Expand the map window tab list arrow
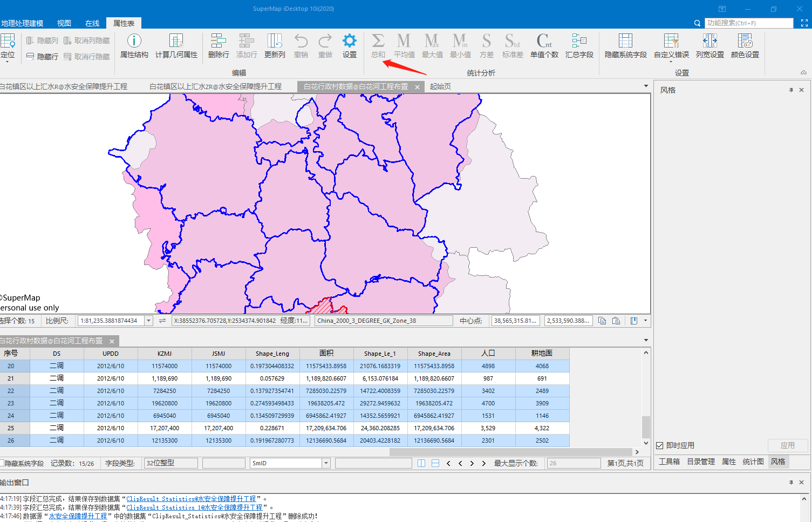Viewport: 812px width, 522px height. [x=646, y=86]
